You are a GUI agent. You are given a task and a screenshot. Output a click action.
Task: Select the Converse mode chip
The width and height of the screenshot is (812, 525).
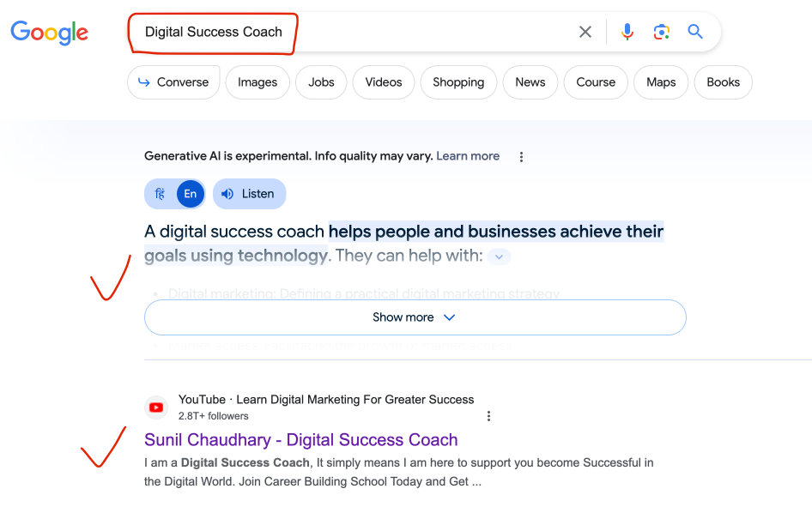pyautogui.click(x=173, y=82)
